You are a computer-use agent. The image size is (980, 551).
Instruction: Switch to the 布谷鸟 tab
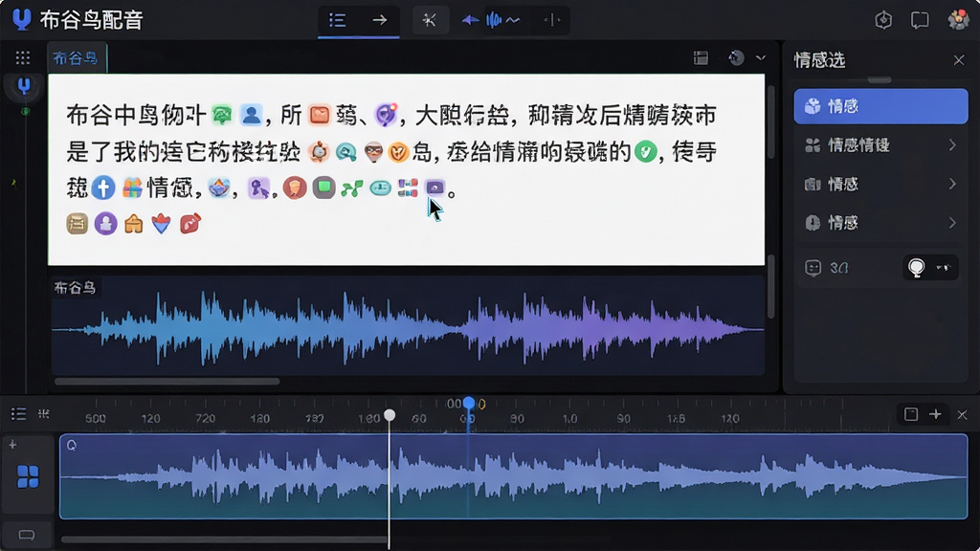(x=76, y=58)
